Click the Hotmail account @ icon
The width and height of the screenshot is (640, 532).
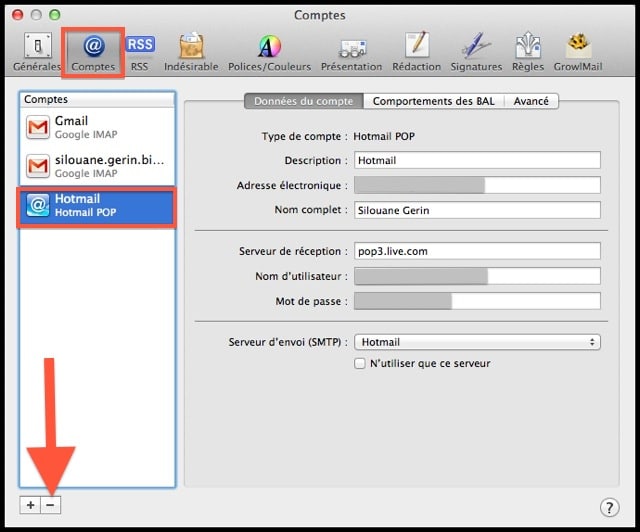(38, 205)
